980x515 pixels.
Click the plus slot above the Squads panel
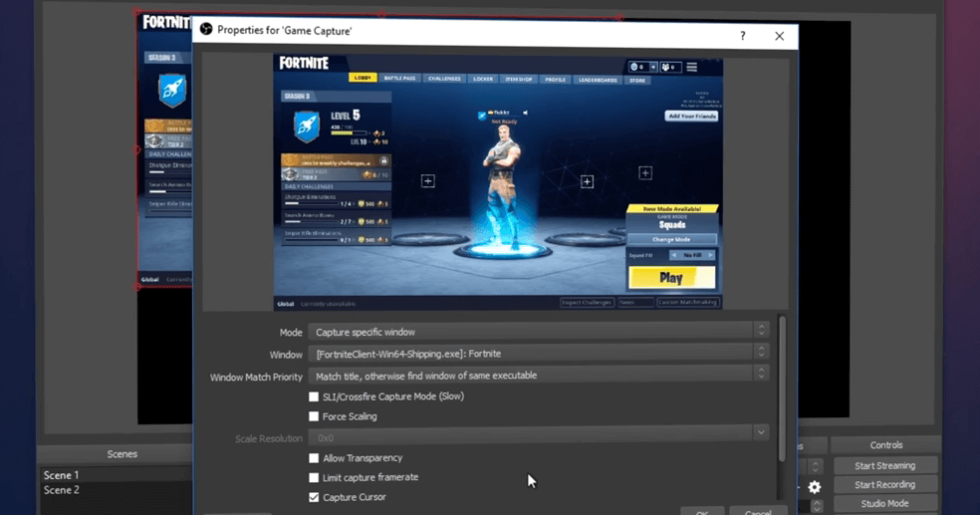pos(645,173)
